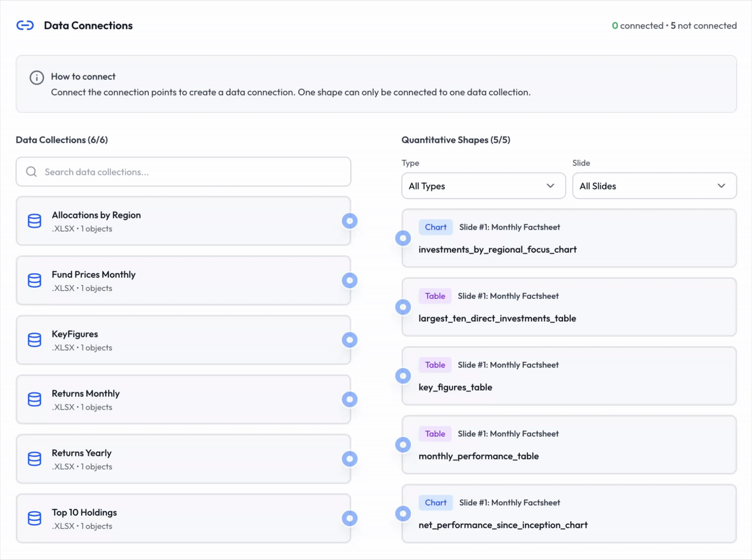Viewport: 752px width, 560px height.
Task: Click the database icon on Fund Prices Monthly
Action: (34, 281)
